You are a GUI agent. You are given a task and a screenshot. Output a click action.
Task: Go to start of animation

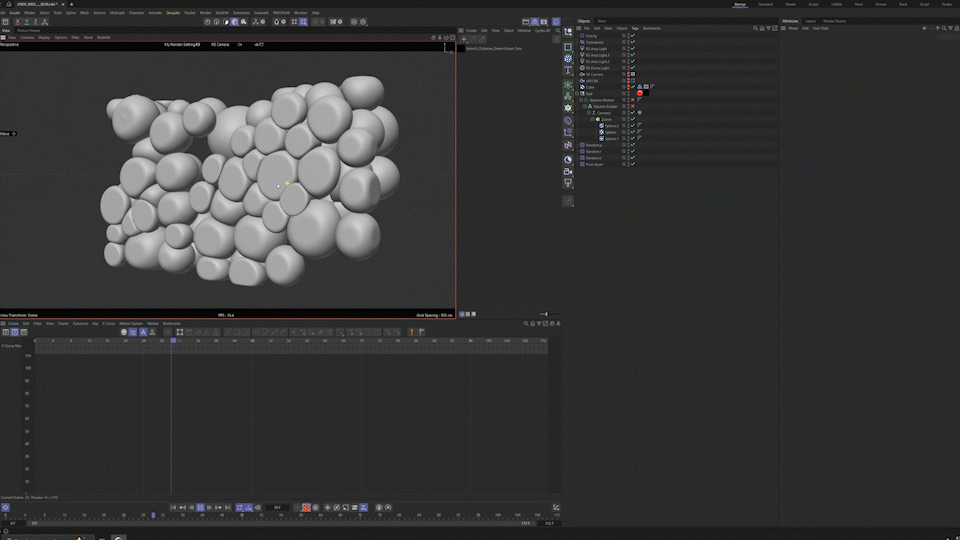pyautogui.click(x=173, y=508)
